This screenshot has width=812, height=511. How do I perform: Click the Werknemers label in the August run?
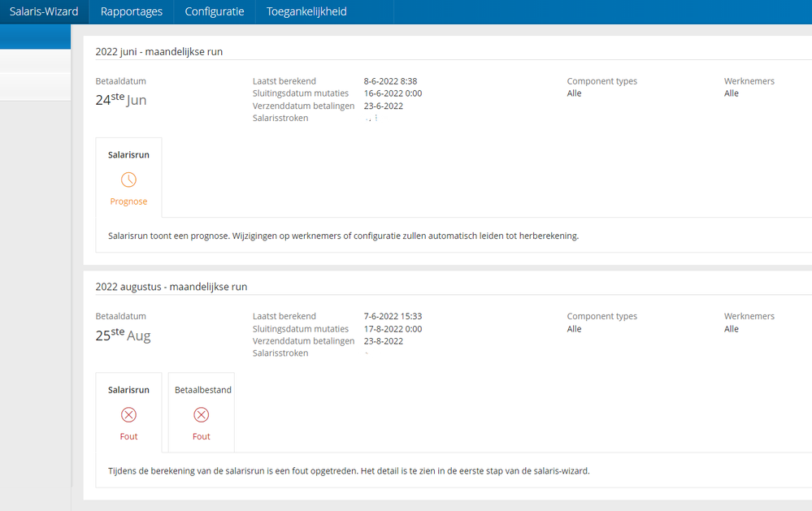749,316
